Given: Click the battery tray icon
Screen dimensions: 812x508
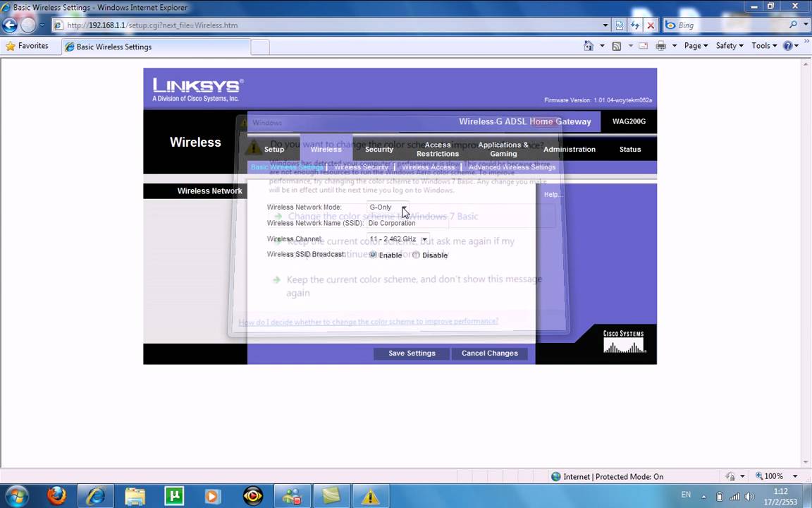Looking at the screenshot, I should coord(719,497).
